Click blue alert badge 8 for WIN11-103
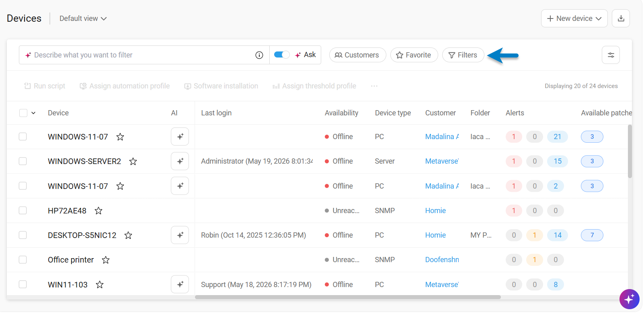The image size is (644, 314). 556,285
